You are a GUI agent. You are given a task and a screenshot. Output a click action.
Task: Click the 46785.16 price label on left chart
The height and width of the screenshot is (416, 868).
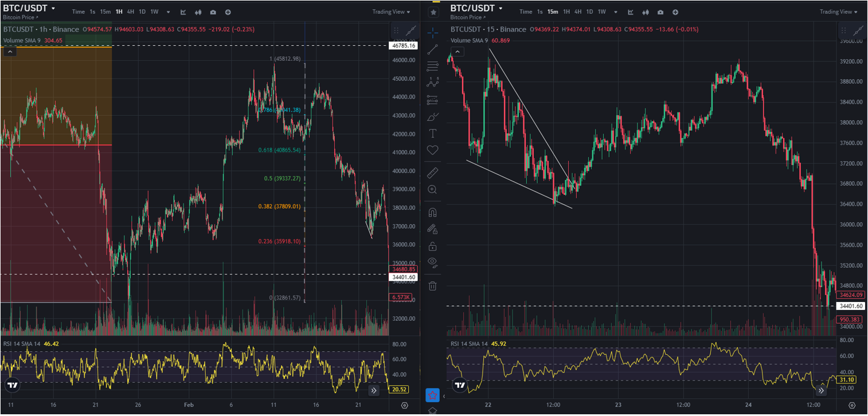(x=404, y=45)
